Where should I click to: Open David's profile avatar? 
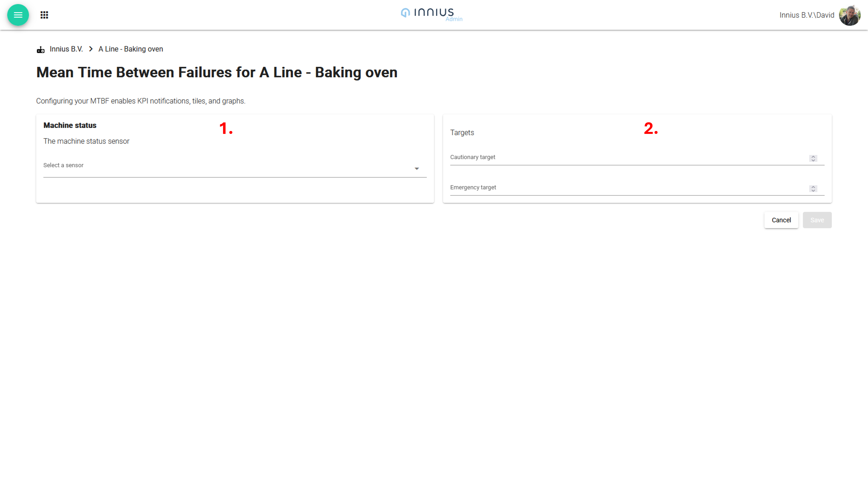(849, 15)
